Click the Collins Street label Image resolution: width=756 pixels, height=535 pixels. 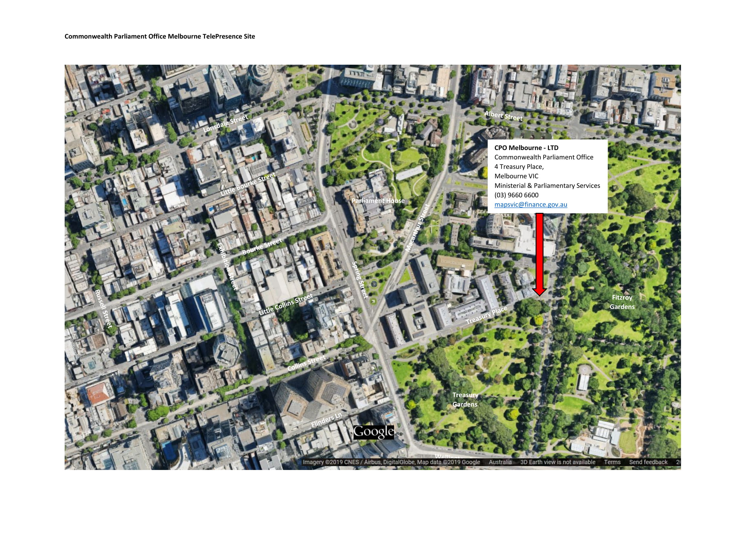pos(306,363)
